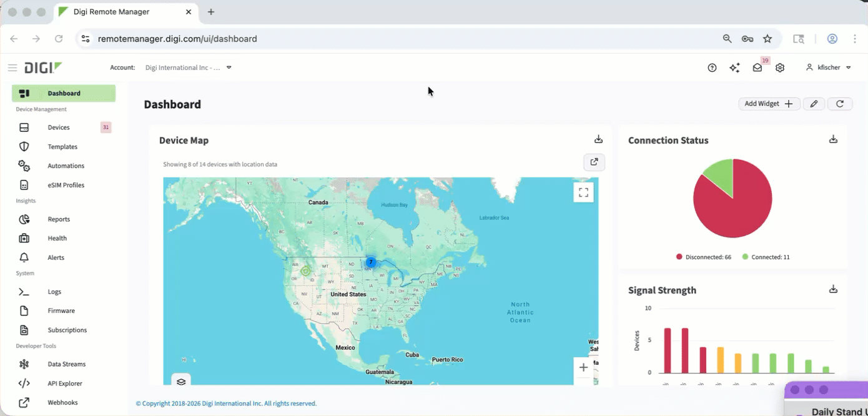The image size is (868, 416).
Task: Open Device Map in new window
Action: [594, 162]
